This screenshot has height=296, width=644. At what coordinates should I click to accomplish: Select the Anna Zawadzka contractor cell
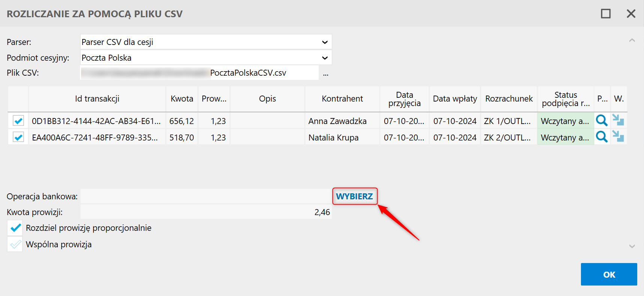point(343,121)
